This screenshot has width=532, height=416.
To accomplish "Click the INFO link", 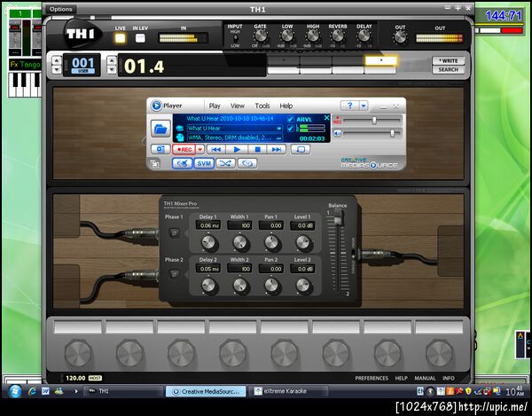I will coord(448,378).
